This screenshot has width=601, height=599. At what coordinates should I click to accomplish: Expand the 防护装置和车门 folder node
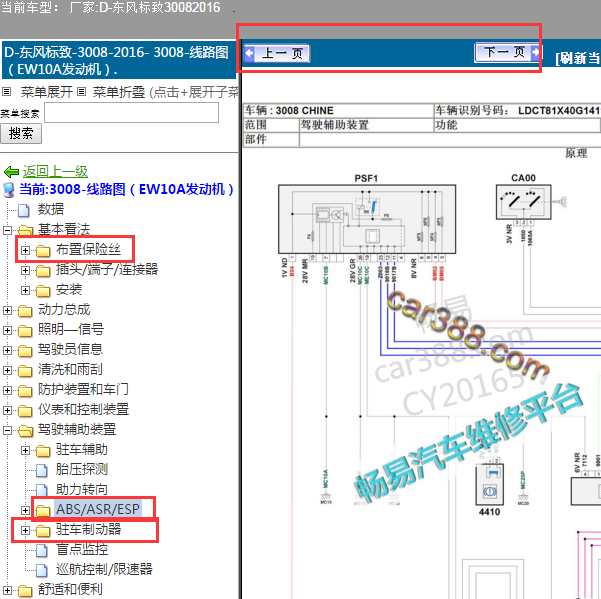[7, 390]
